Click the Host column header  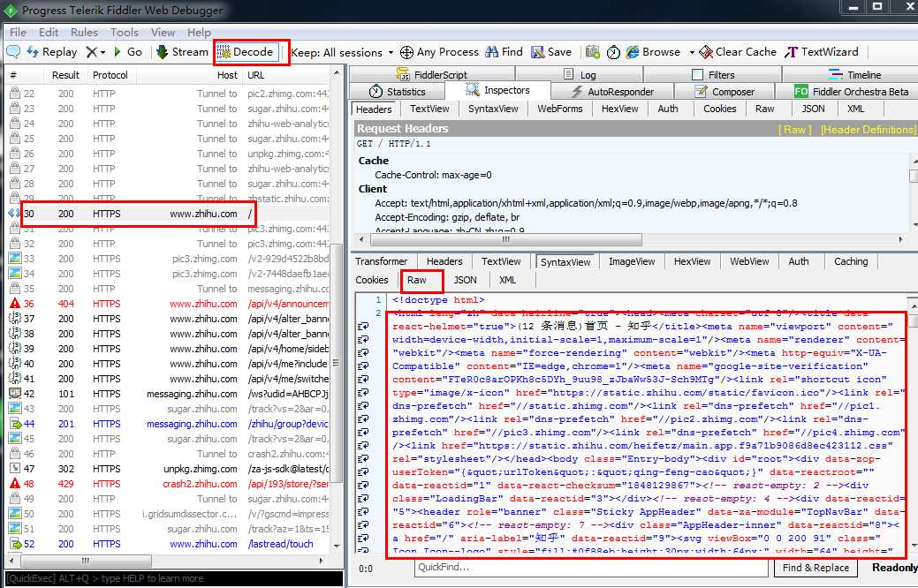(189, 75)
